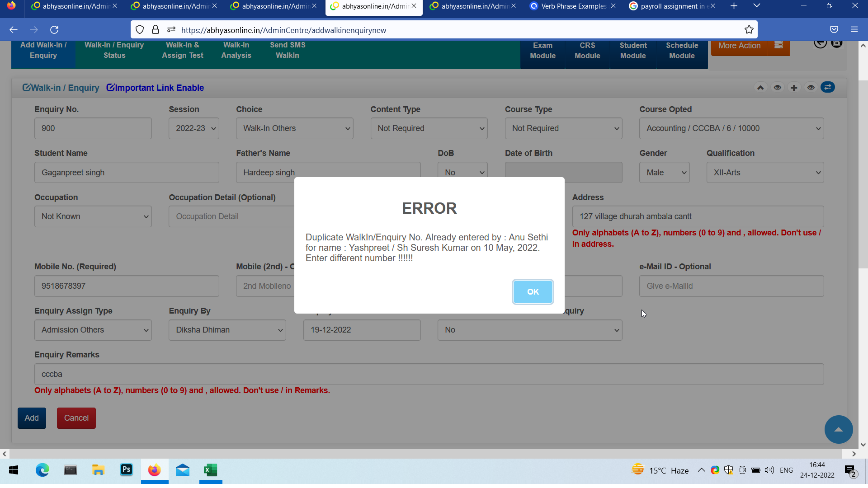Click the plus icon in panel header
This screenshot has height=488, width=868.
(x=794, y=88)
